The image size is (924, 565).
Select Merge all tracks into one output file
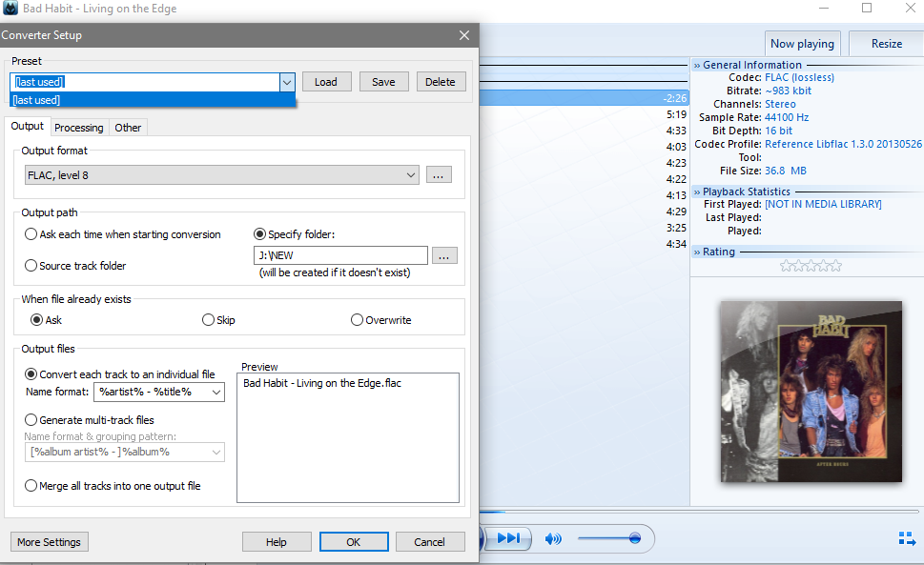pos(31,486)
